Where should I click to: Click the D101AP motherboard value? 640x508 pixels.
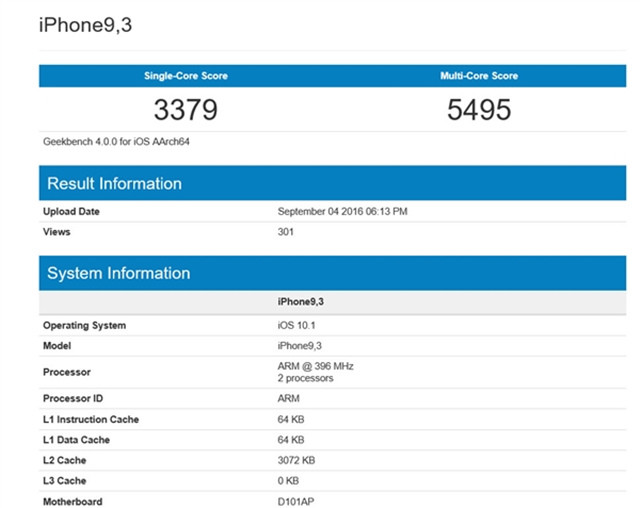click(x=296, y=501)
